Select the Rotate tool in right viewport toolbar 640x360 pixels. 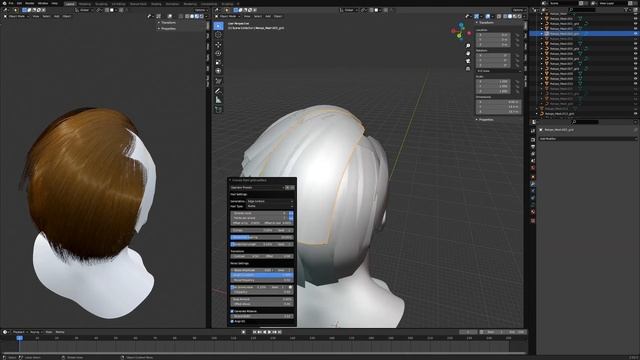[218, 53]
